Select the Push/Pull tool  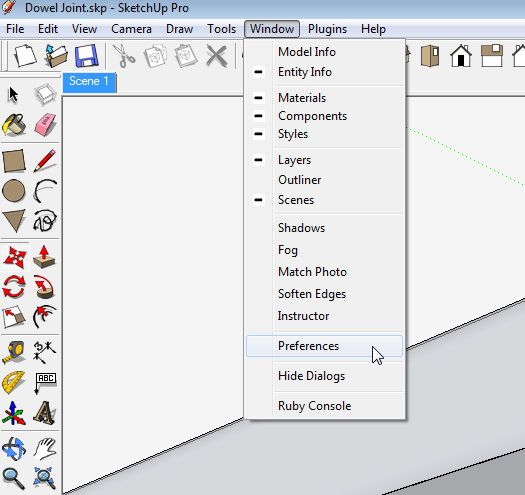45,257
